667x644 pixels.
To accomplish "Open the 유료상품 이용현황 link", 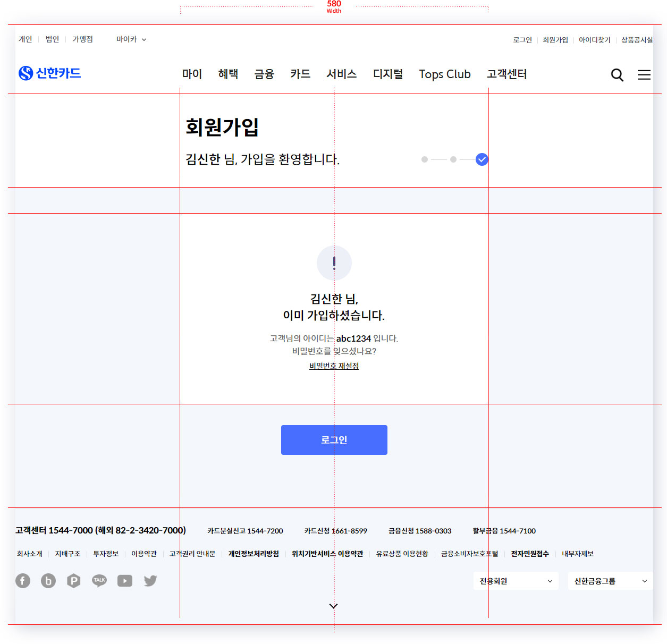I will 402,554.
